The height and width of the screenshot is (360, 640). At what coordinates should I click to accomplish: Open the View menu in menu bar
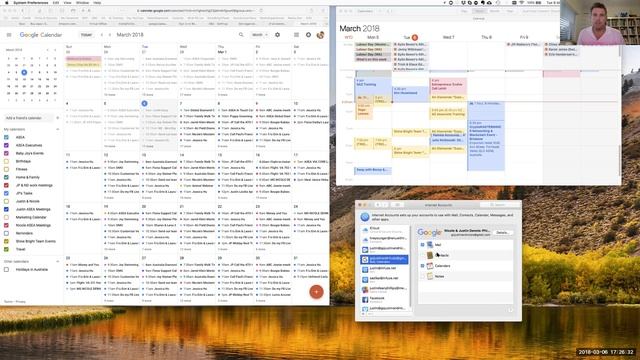pos(67,2)
